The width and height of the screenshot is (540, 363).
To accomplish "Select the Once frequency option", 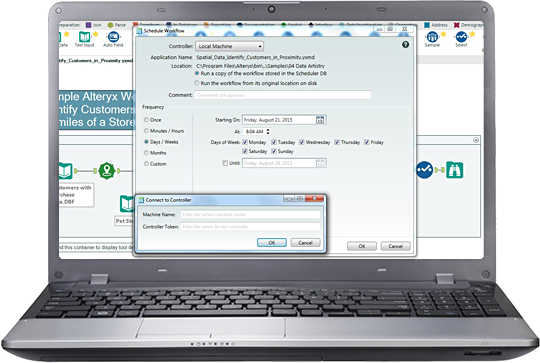I will (x=146, y=120).
